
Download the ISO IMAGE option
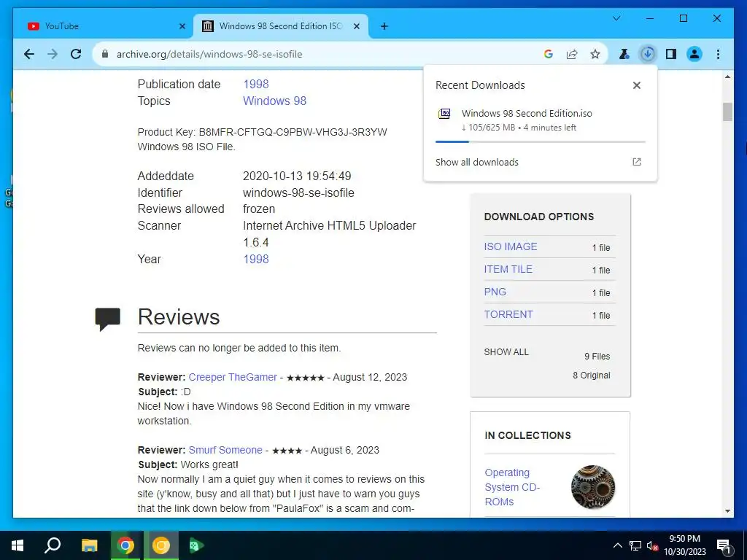click(x=510, y=246)
